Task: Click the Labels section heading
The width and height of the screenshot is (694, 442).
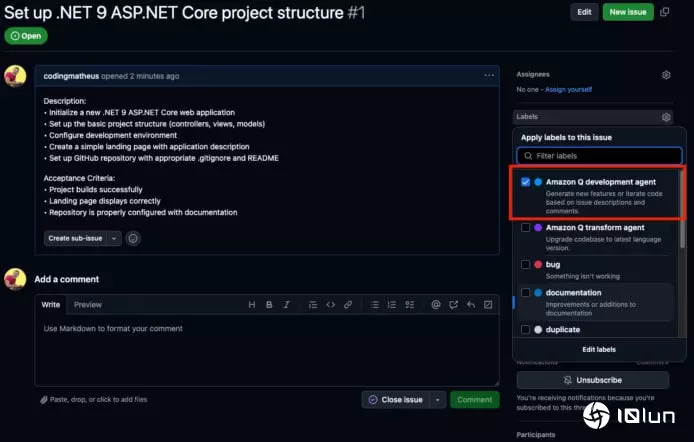Action: [527, 117]
